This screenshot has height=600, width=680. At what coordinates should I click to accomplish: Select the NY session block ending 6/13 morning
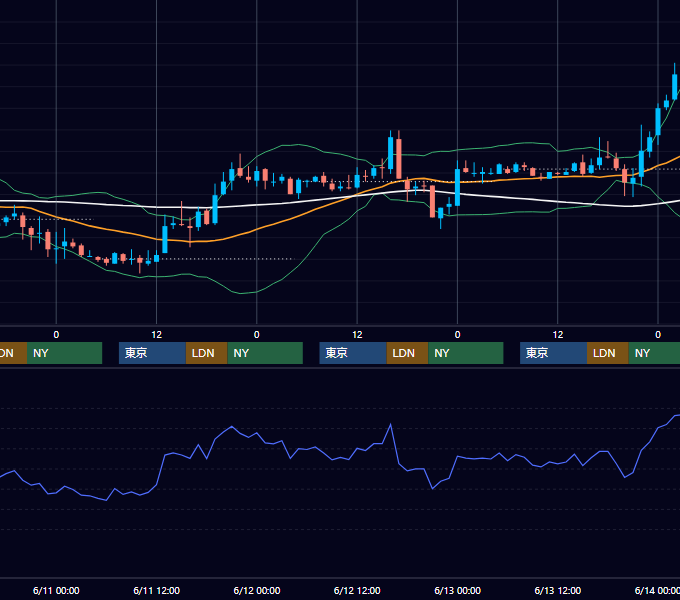(x=466, y=353)
